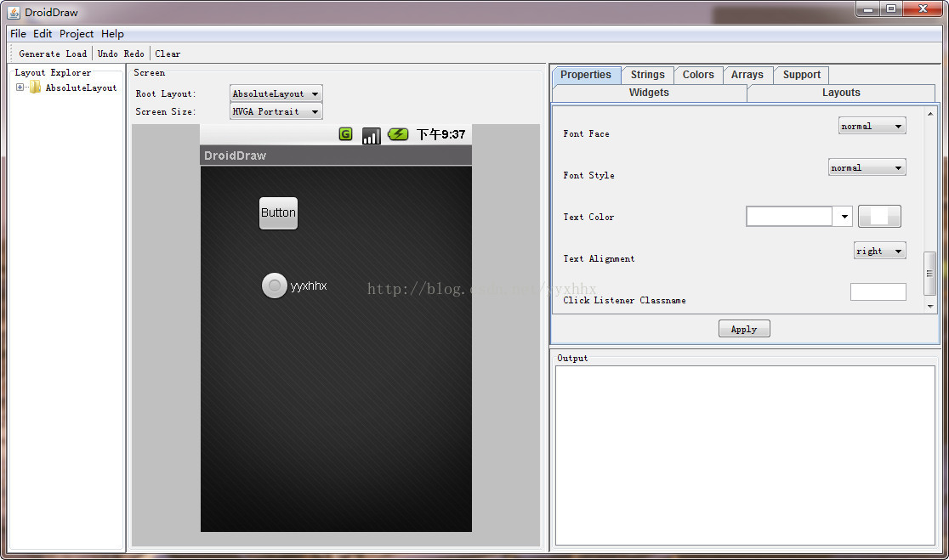Switch to the Layouts tab
Image resolution: width=949 pixels, height=560 pixels.
tap(841, 93)
